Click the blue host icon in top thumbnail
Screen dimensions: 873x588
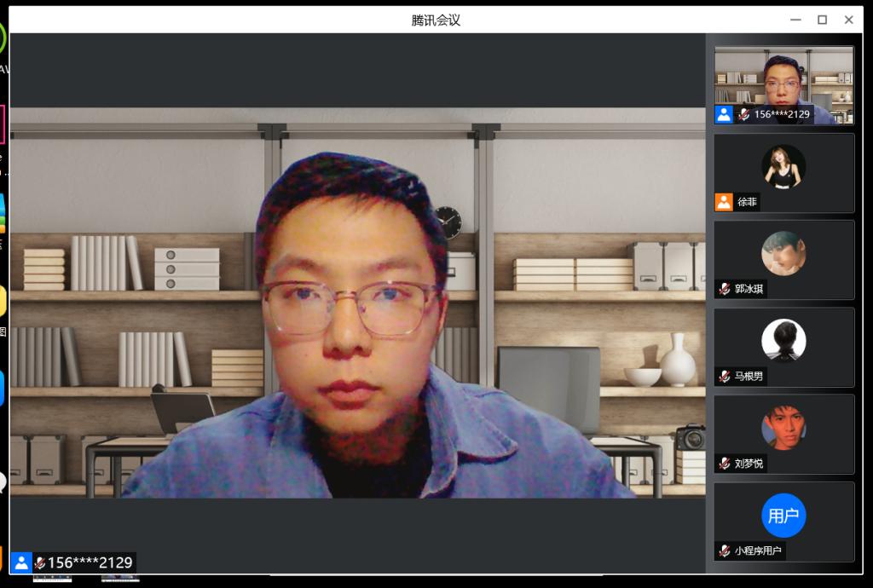click(x=724, y=114)
